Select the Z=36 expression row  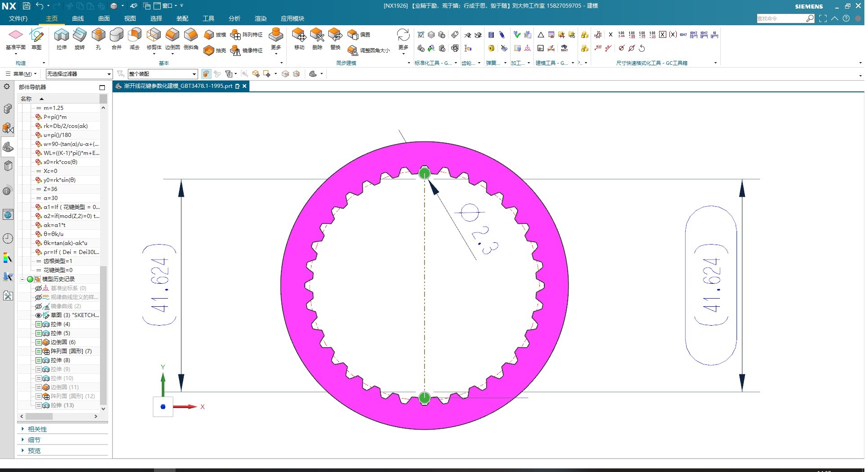pyautogui.click(x=50, y=189)
